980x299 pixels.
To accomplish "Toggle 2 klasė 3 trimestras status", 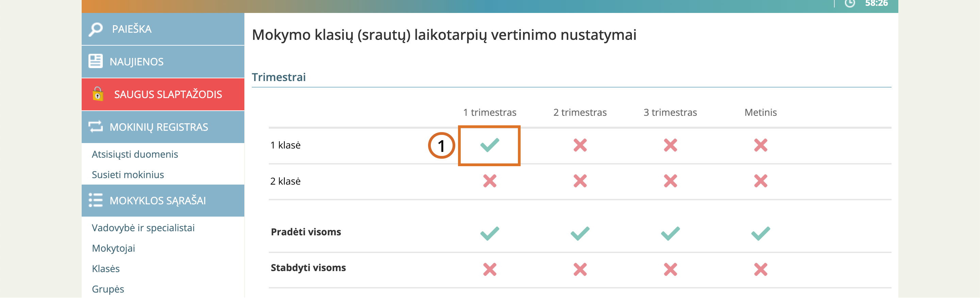I will pyautogui.click(x=670, y=181).
